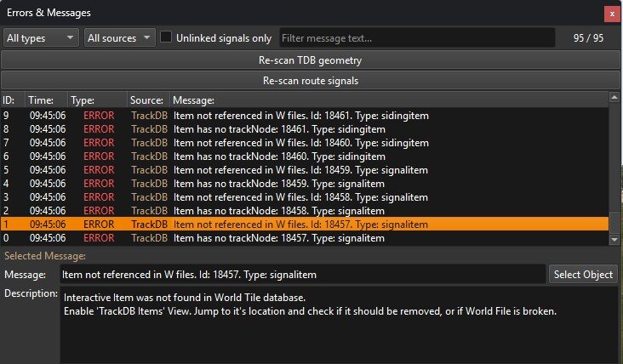Close the Errors & Messages window

click(612, 14)
